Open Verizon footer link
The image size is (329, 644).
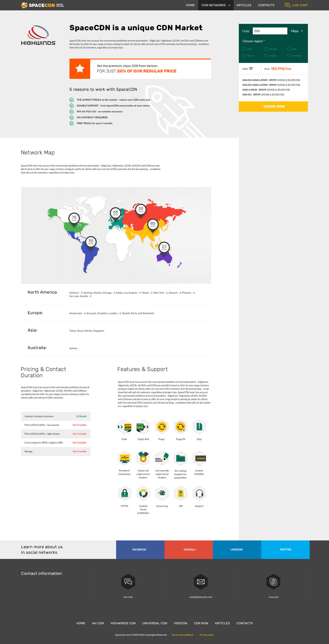[x=180, y=623]
